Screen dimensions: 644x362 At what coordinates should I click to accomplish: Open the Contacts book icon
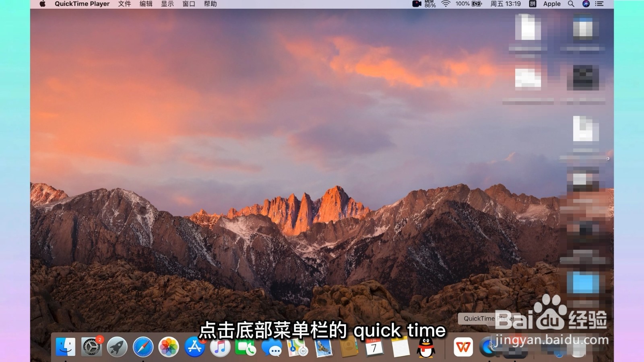point(349,347)
